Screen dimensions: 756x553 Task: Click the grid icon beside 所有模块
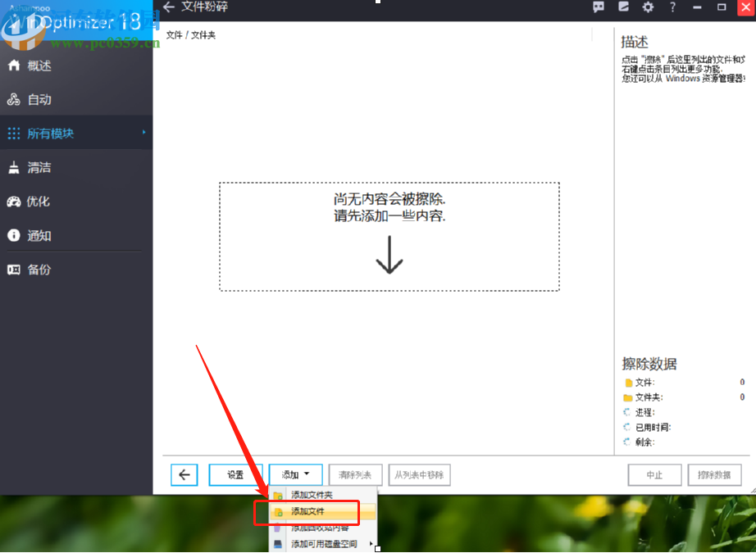pyautogui.click(x=14, y=134)
